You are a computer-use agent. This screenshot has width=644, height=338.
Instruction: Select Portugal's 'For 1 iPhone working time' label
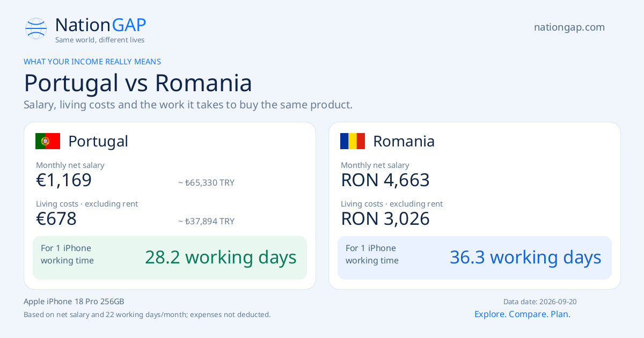(x=67, y=254)
